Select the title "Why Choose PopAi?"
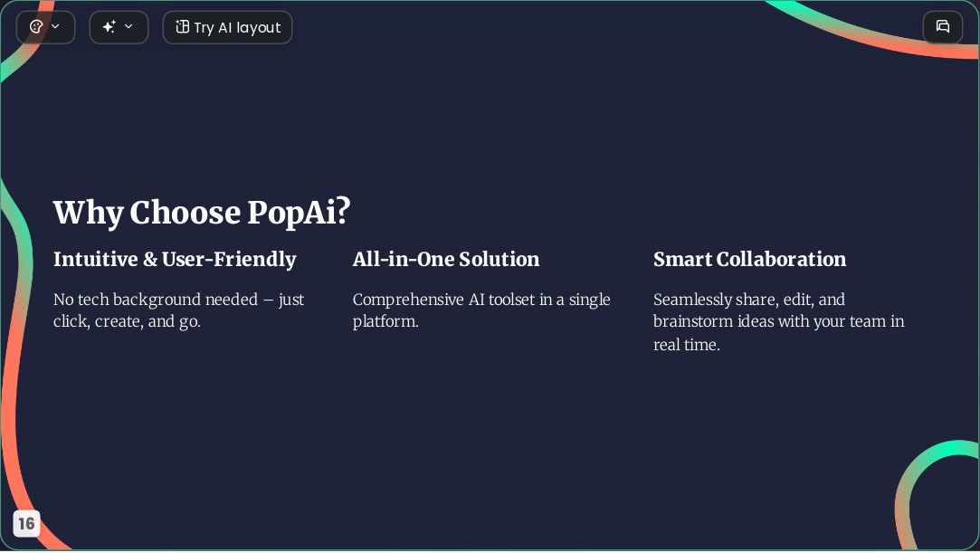The width and height of the screenshot is (980, 553). click(202, 213)
